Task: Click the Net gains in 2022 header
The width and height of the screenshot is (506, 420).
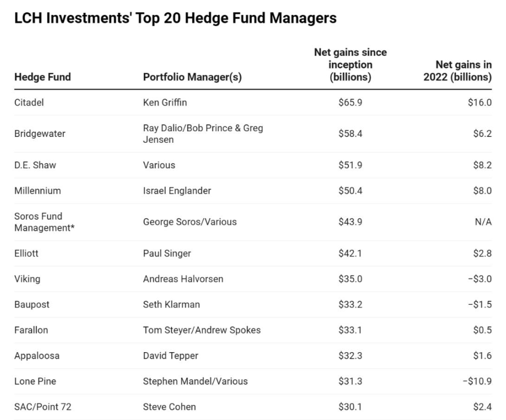Action: 457,71
